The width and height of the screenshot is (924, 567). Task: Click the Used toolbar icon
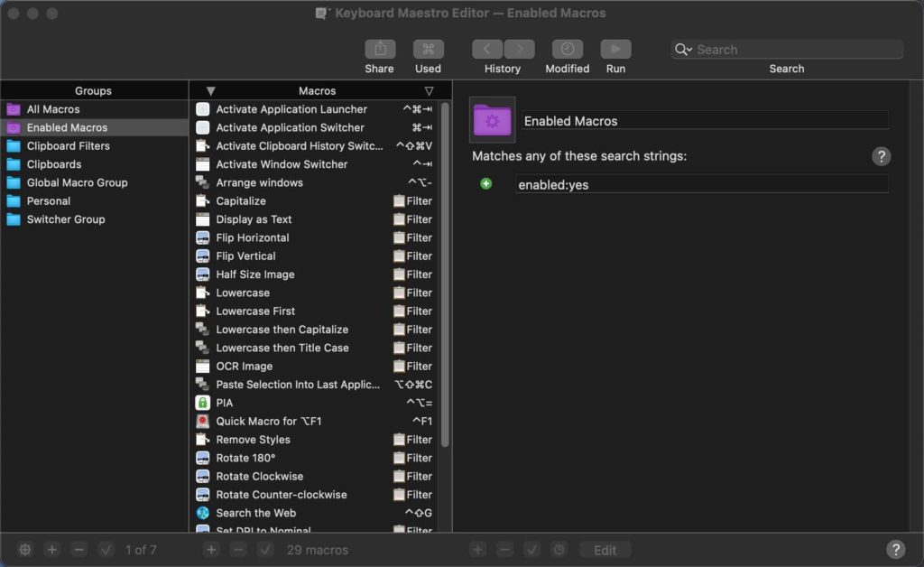point(429,49)
